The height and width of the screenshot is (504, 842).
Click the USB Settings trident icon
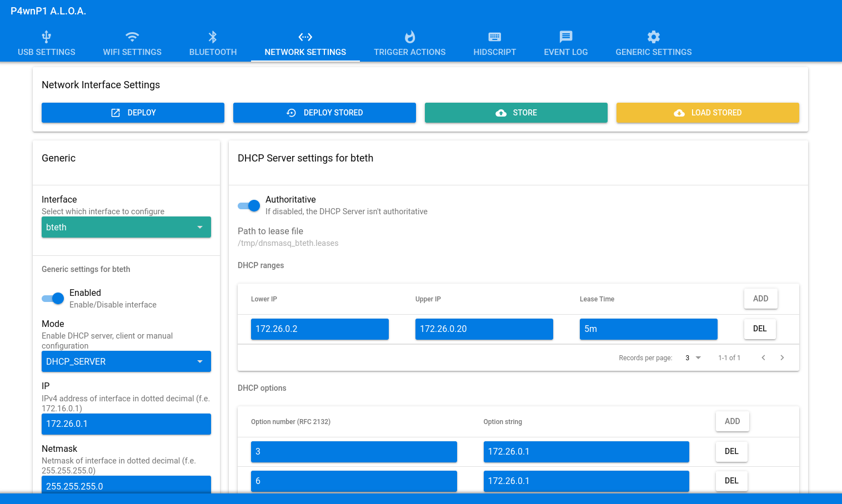click(x=47, y=37)
